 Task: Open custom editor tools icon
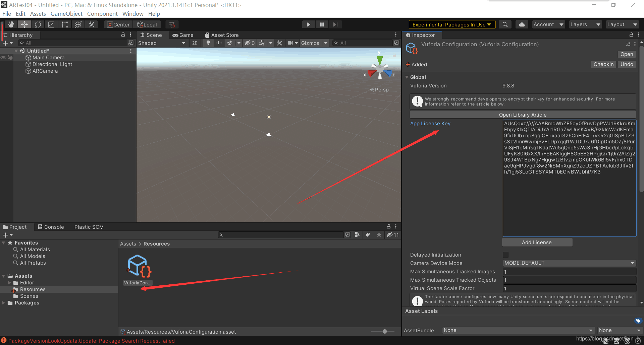tap(92, 24)
